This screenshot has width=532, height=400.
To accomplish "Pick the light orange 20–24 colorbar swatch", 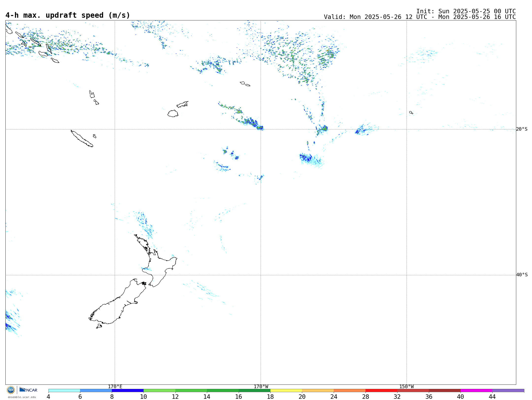I will coord(318,390).
